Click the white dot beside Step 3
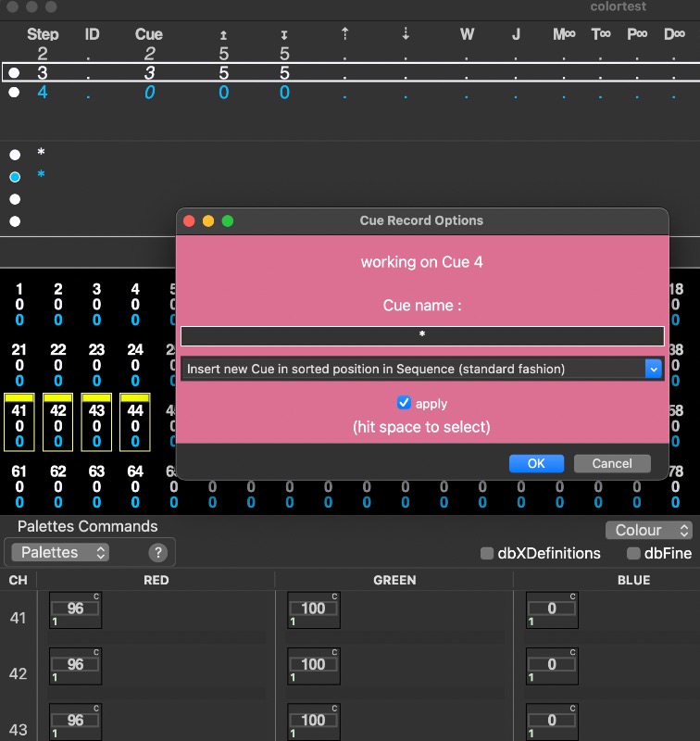This screenshot has width=700, height=741. pos(14,72)
